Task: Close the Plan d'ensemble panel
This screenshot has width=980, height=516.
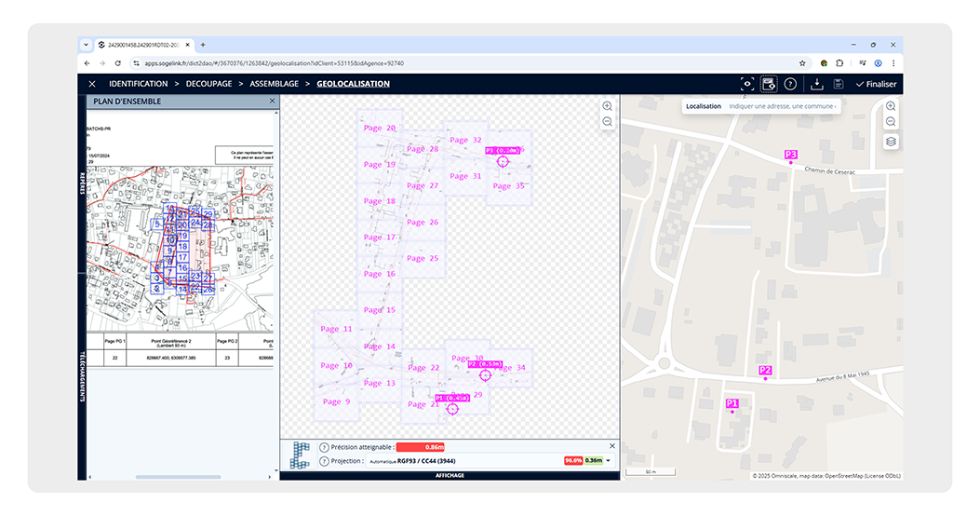Action: point(272,101)
